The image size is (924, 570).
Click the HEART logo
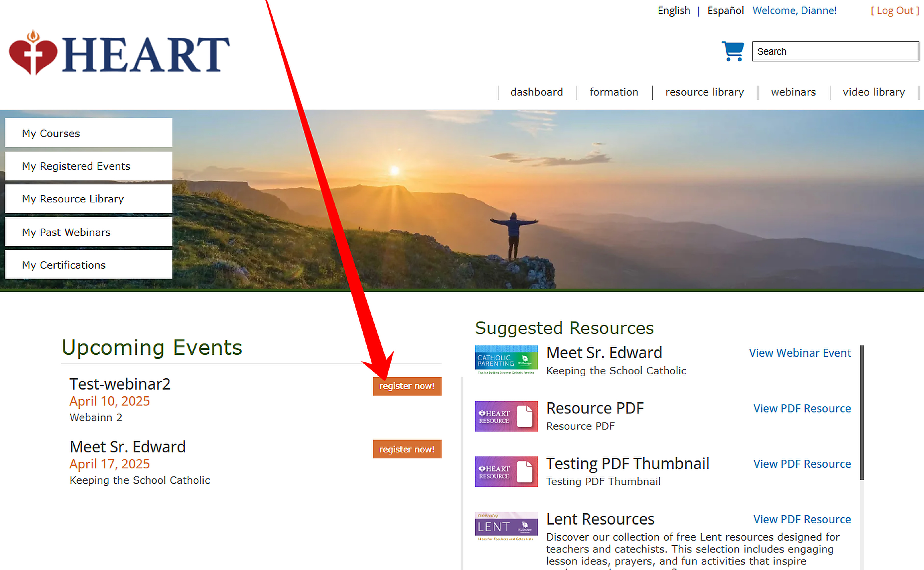coord(119,53)
